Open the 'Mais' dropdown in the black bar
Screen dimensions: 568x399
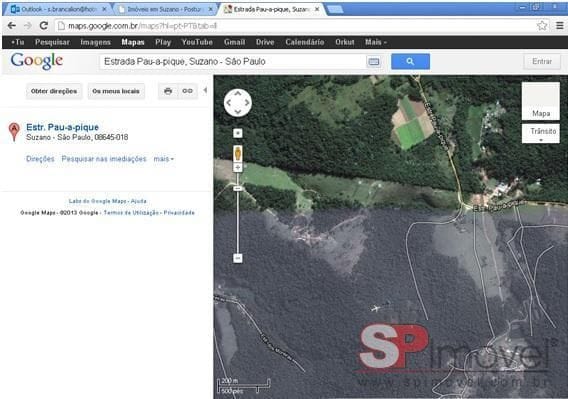click(376, 42)
